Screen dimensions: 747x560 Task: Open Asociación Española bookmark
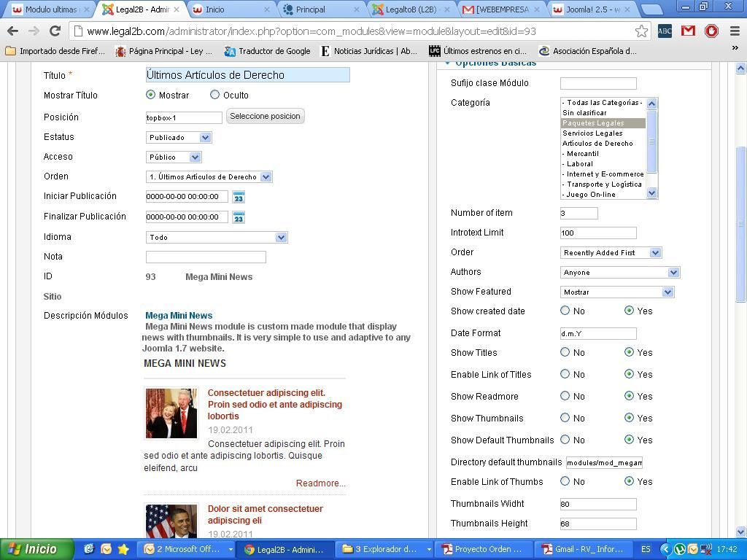pos(587,51)
